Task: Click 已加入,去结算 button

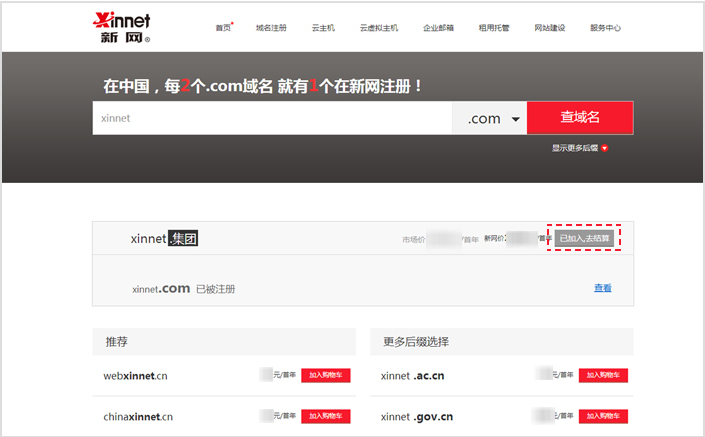Action: [x=585, y=239]
